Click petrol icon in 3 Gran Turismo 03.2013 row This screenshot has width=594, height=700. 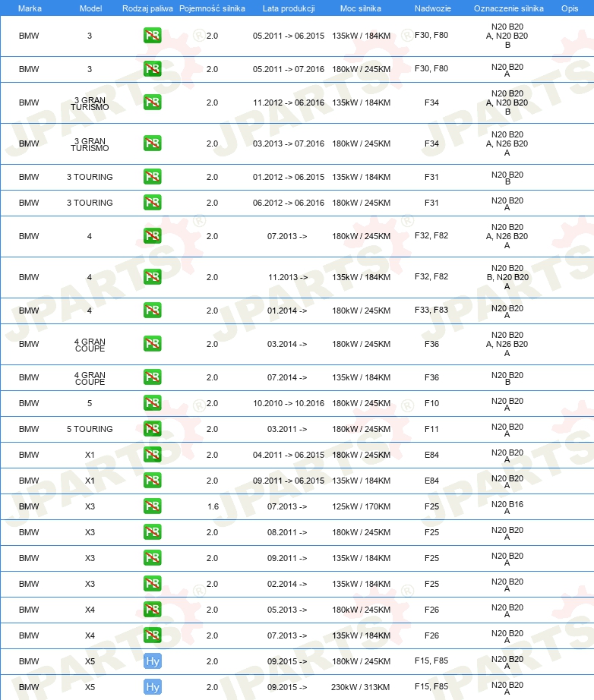tap(152, 143)
